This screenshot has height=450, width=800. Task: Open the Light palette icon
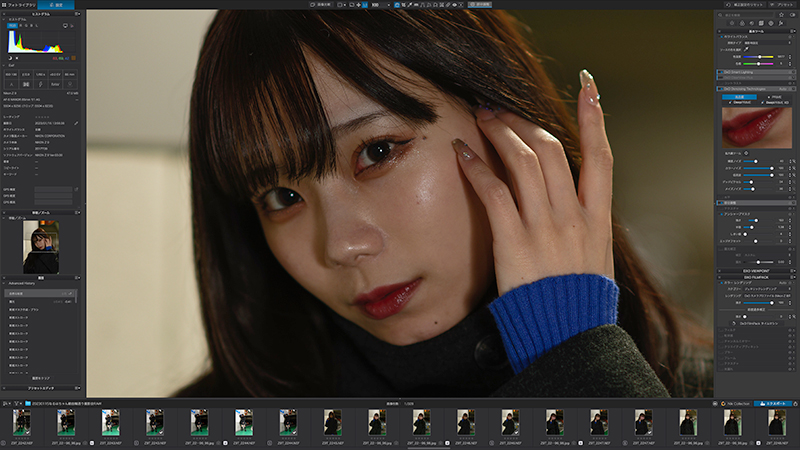[x=732, y=23]
